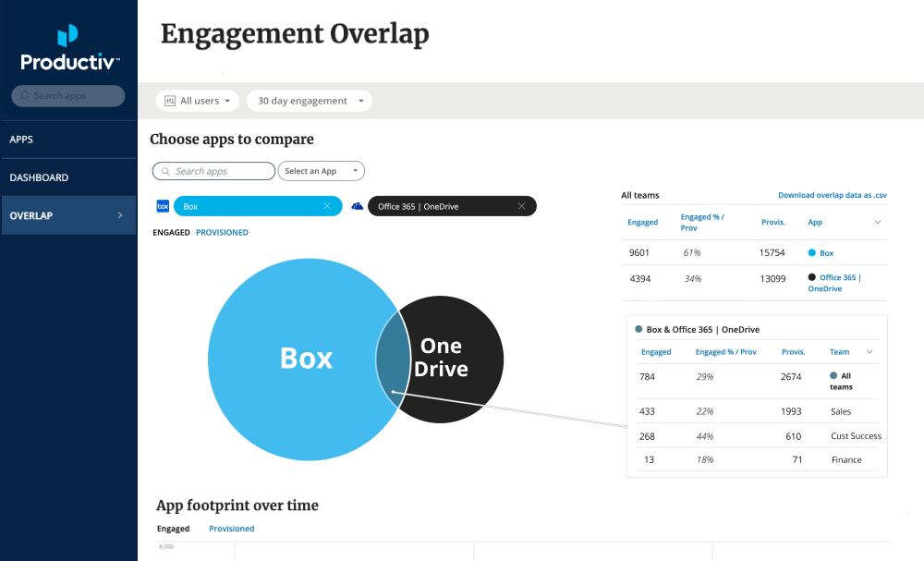The height and width of the screenshot is (561, 924).
Task: Click the overlap region of the Venn diagram
Action: pyautogui.click(x=393, y=359)
